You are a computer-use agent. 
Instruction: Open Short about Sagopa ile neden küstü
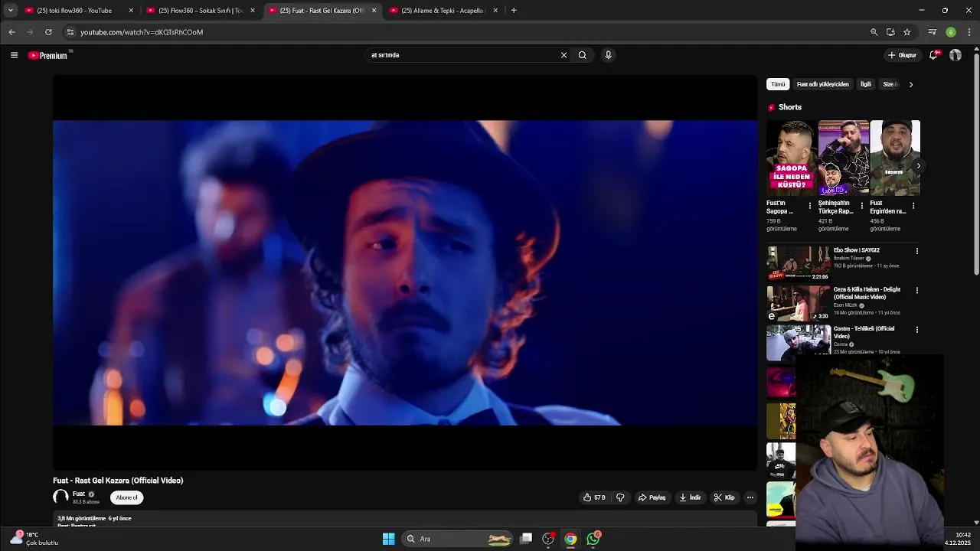(x=792, y=158)
